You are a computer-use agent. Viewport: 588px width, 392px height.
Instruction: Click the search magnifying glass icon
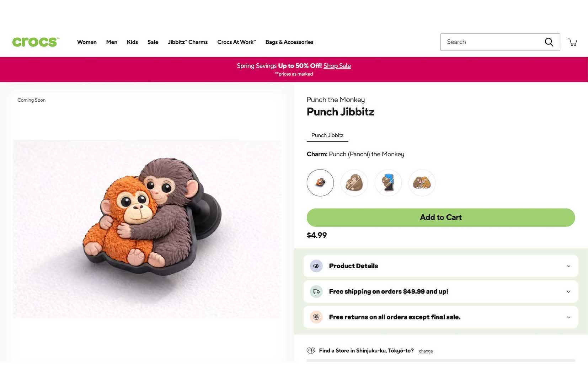click(549, 42)
